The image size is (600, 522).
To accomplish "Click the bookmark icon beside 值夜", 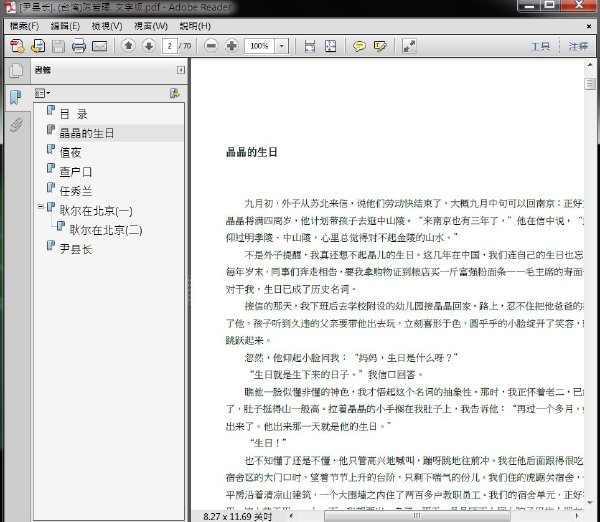I will coord(51,149).
